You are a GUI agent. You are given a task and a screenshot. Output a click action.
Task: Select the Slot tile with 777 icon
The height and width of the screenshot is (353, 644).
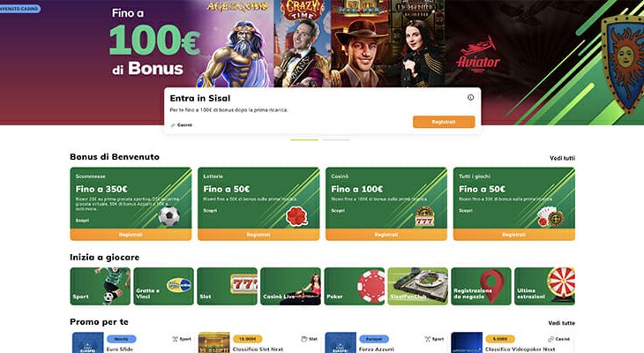227,286
